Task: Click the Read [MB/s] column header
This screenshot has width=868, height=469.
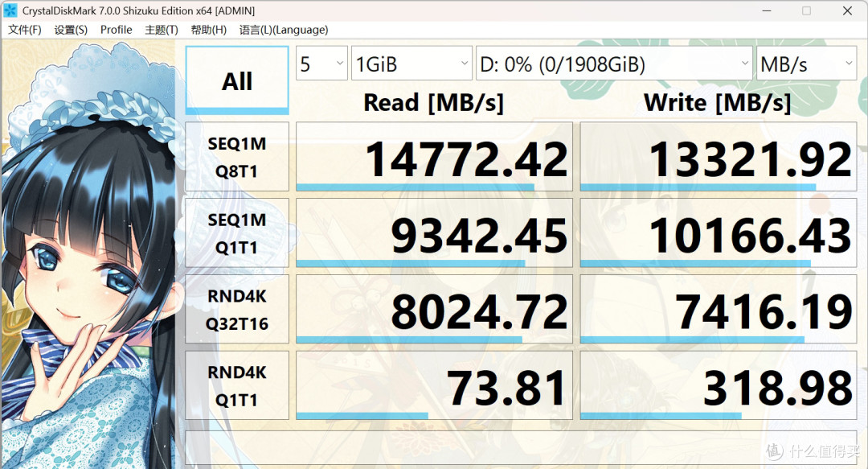Action: point(433,103)
